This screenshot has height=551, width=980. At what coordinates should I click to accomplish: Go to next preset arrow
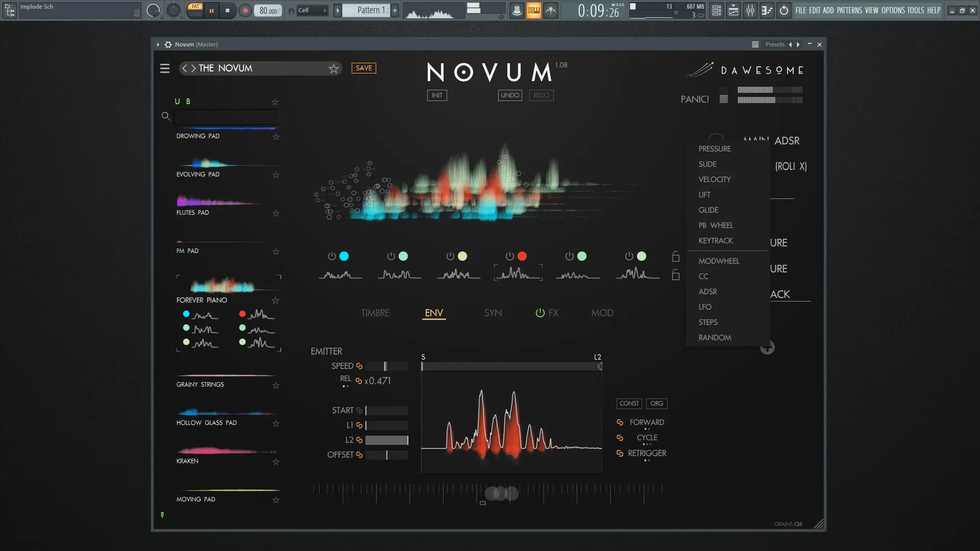[x=193, y=68]
